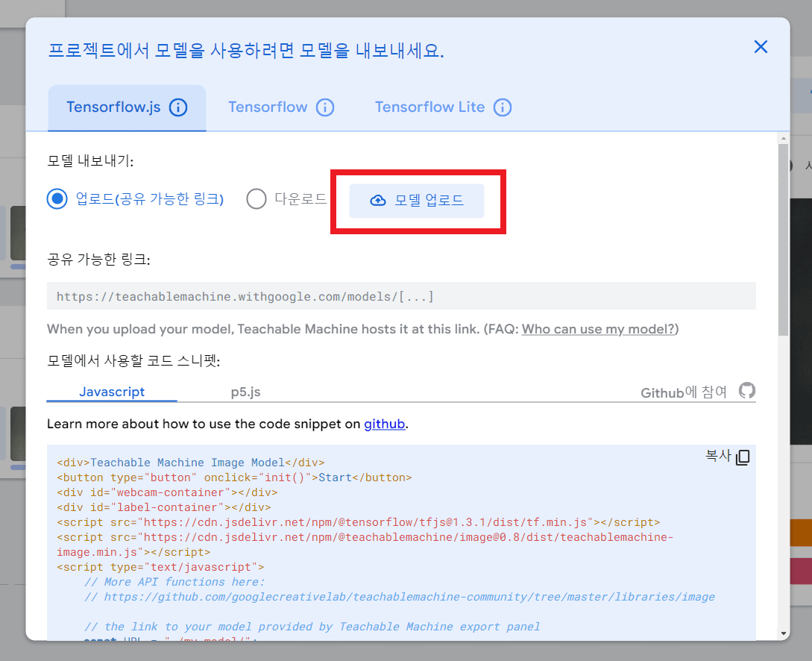Click scrollbar up arrow in dialog
Viewport: 812px width, 661px height.
pyautogui.click(x=784, y=138)
